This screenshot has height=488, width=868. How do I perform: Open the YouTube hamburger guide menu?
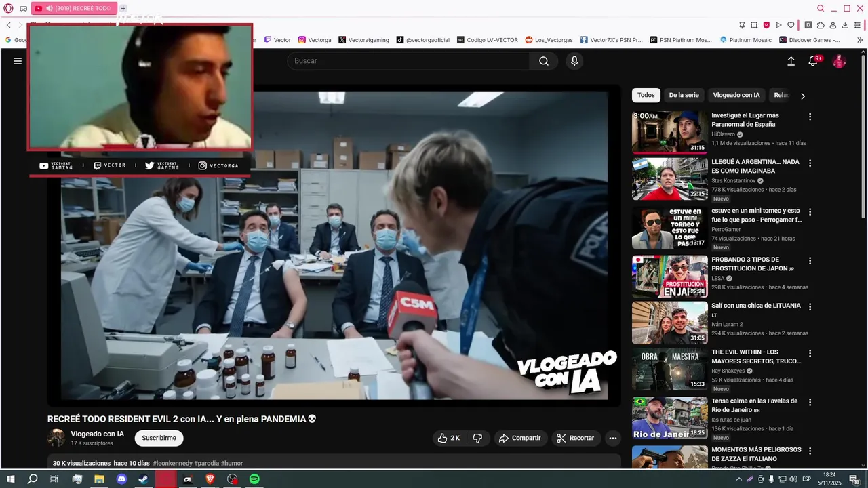point(18,61)
